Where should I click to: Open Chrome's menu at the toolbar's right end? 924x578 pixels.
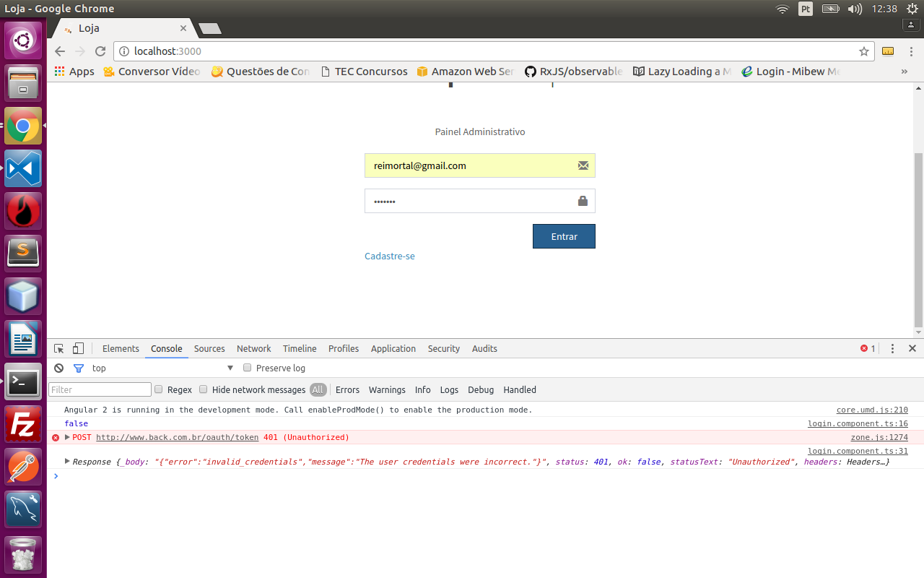910,51
